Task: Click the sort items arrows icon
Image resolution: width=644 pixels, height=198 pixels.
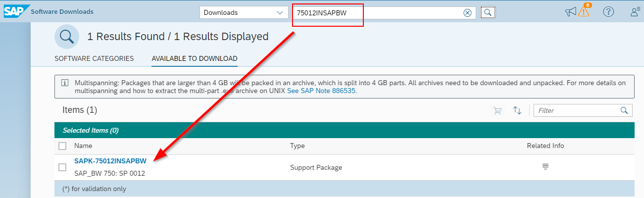Action: (x=517, y=110)
